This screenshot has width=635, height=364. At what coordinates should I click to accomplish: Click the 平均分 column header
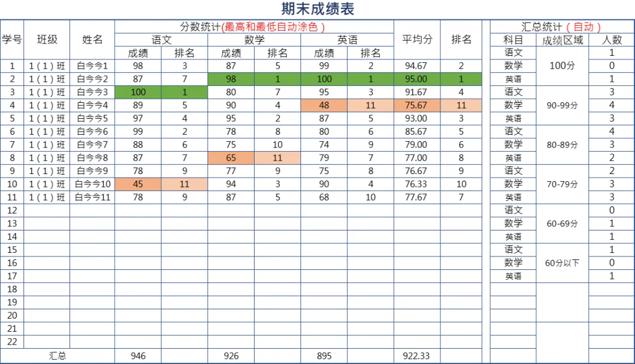coord(417,39)
